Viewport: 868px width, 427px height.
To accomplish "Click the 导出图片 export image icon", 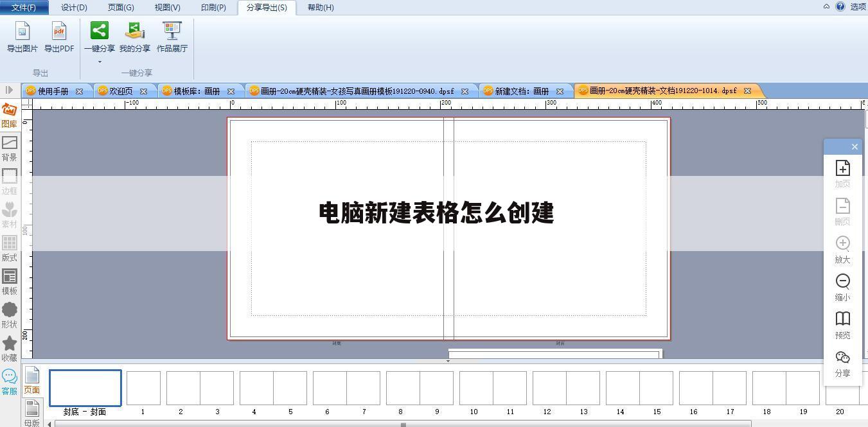I will (x=22, y=39).
